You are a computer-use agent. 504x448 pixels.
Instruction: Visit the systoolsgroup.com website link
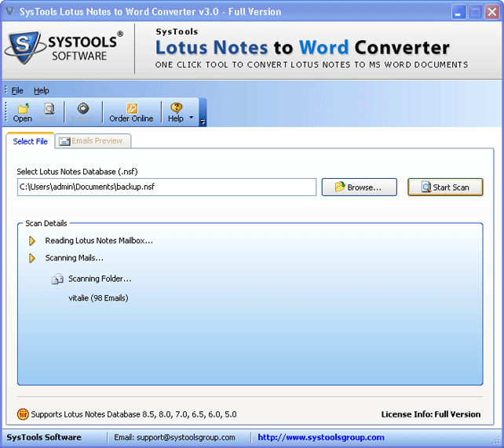pyautogui.click(x=320, y=437)
